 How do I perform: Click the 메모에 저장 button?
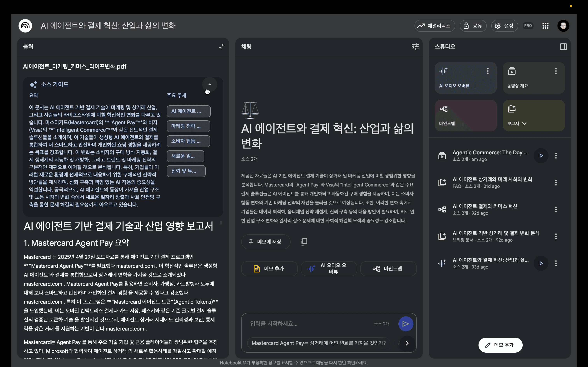266,242
